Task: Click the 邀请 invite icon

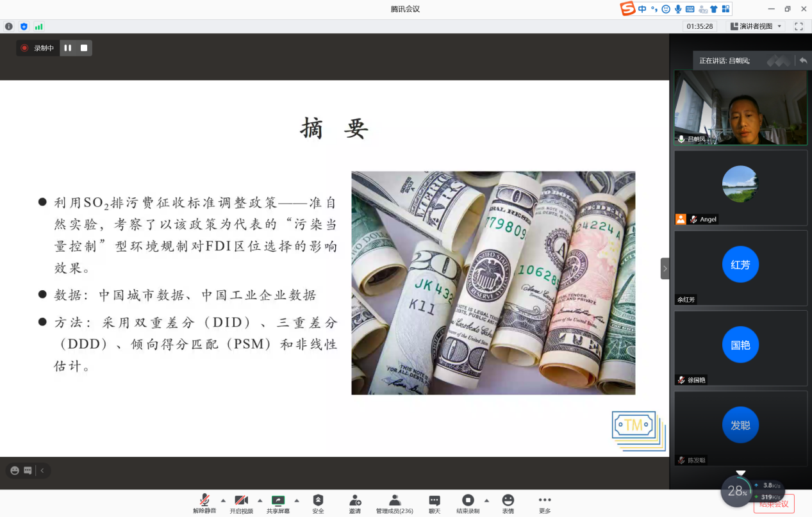Action: tap(354, 504)
